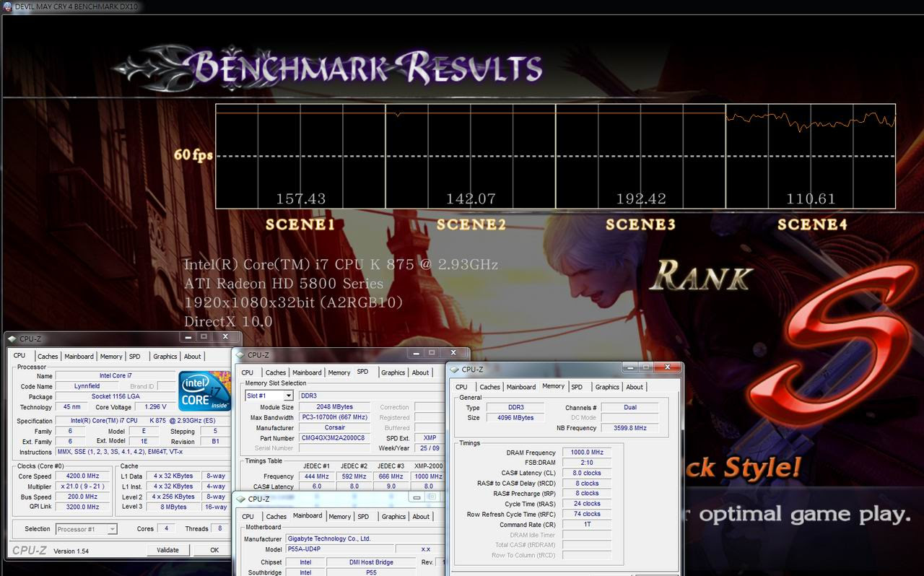Screen dimensions: 924x576
Task: Click the tRFC value '74 clocks'
Action: coord(587,514)
